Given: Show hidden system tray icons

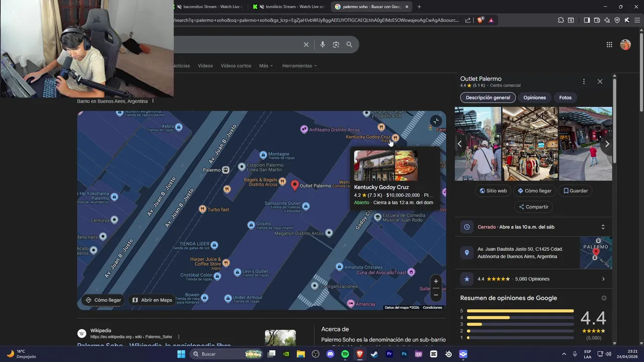Looking at the screenshot, I should (563, 354).
